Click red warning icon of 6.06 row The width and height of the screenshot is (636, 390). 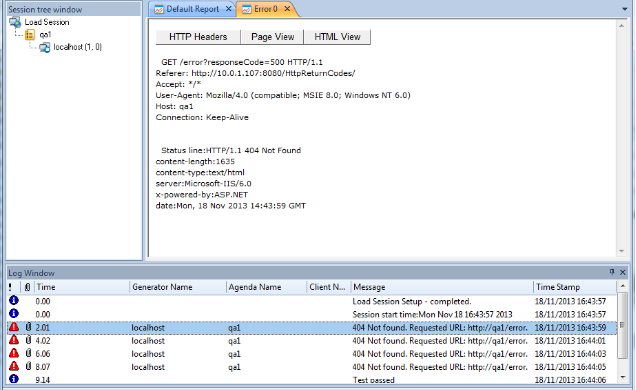click(x=14, y=353)
